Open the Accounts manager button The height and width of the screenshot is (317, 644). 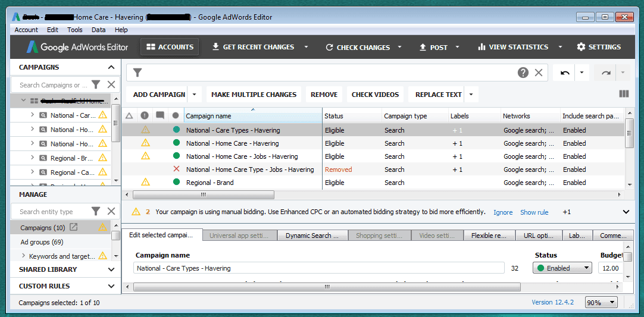click(x=170, y=47)
